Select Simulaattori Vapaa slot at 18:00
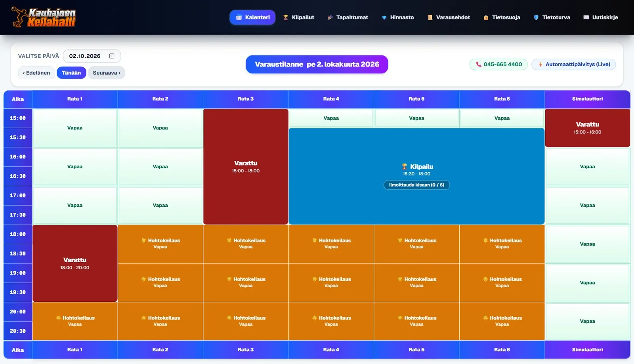The height and width of the screenshot is (364, 634). [x=588, y=244]
